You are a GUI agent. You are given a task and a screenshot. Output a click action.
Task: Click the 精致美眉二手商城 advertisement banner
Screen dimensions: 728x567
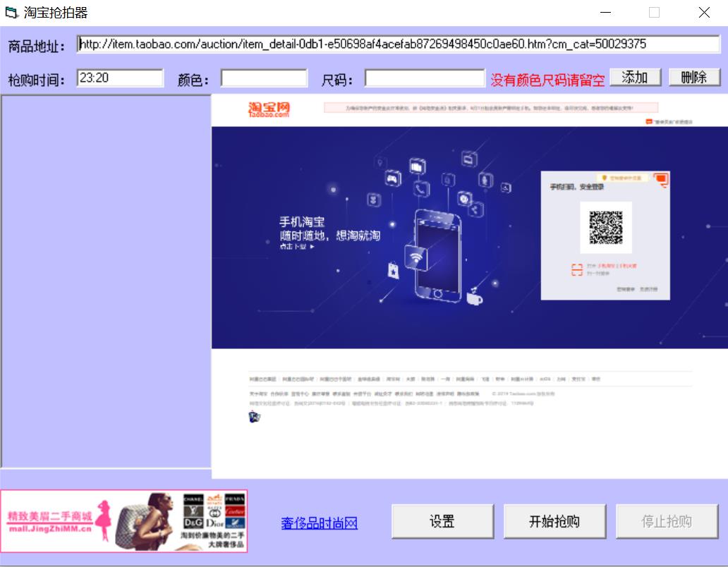pos(124,522)
